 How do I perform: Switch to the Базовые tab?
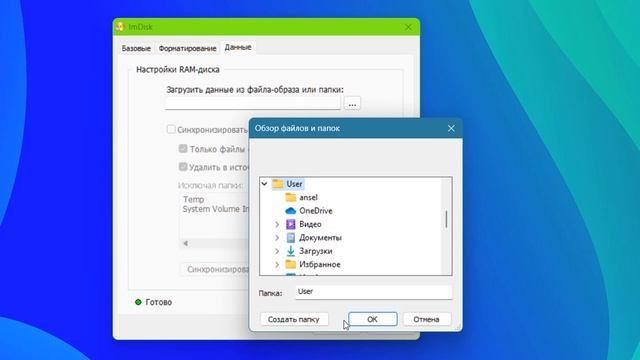click(x=136, y=48)
